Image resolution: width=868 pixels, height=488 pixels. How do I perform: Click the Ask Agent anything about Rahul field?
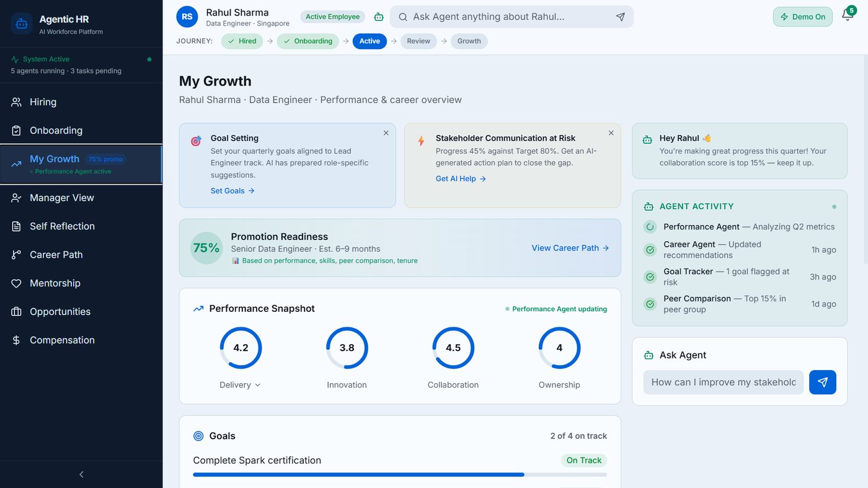(511, 17)
